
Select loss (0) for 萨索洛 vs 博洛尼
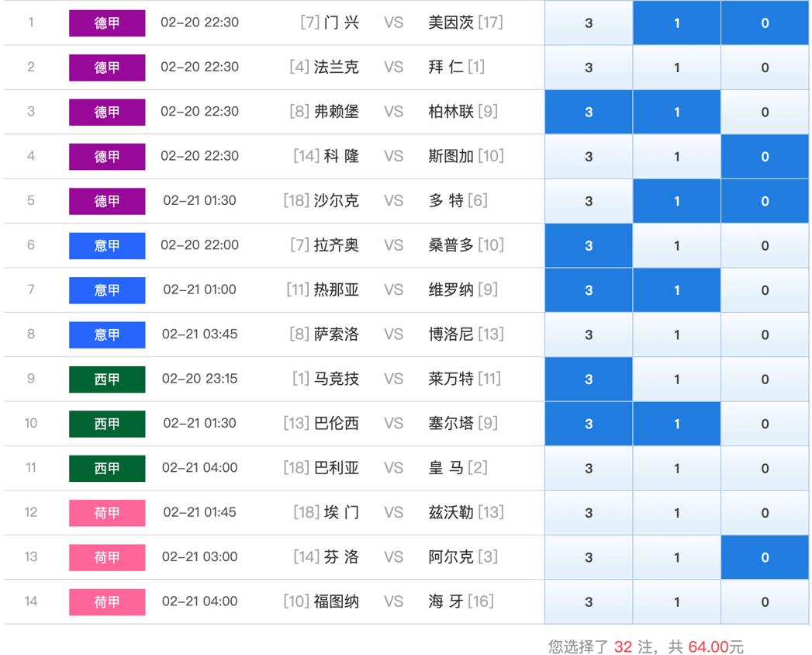click(765, 334)
